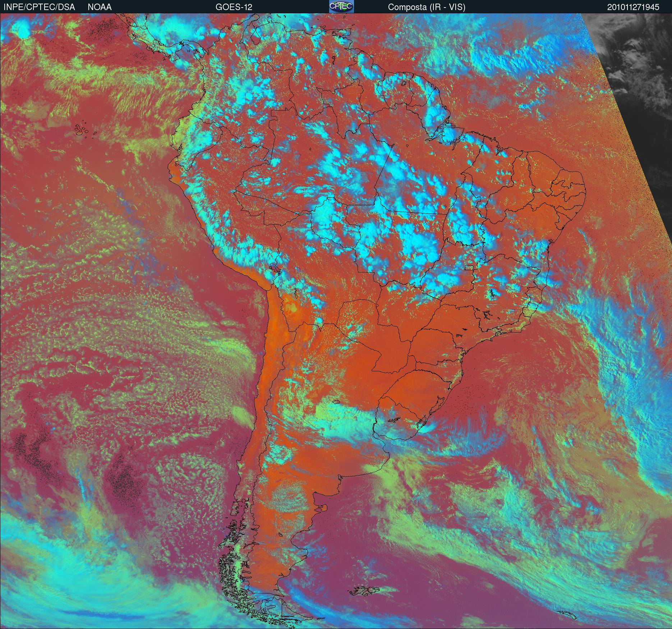Click the 201011271945 timestamp
Viewport: 672px width, 629px height.
(x=633, y=7)
